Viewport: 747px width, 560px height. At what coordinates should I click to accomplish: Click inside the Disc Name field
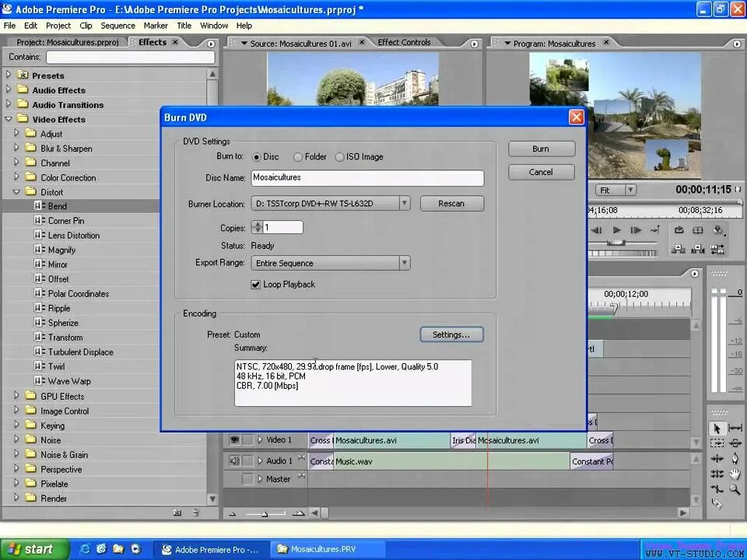pyautogui.click(x=366, y=177)
